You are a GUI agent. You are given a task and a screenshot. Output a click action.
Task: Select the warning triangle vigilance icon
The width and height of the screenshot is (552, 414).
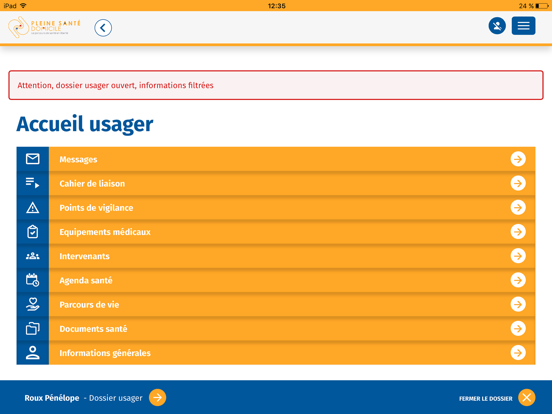coord(33,208)
